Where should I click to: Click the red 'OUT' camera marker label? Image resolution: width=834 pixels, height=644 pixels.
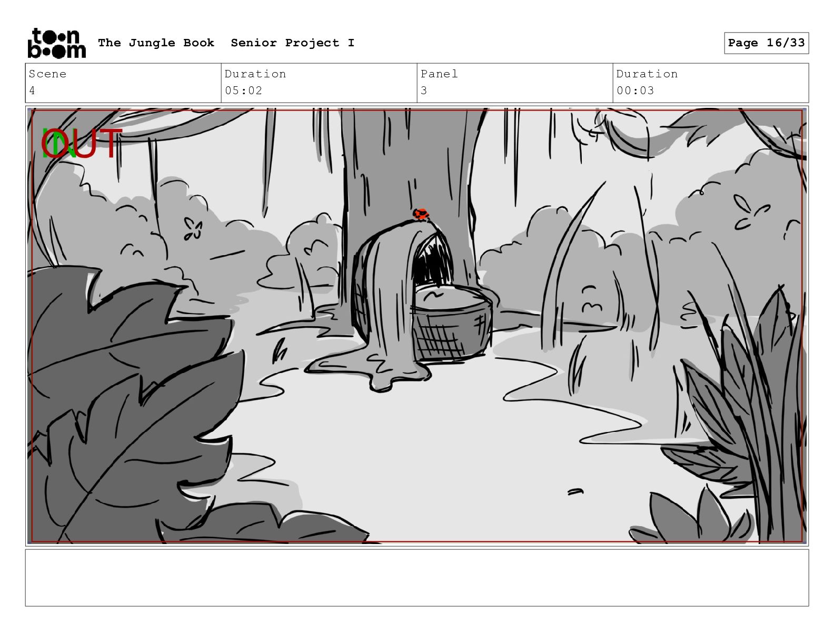[82, 144]
